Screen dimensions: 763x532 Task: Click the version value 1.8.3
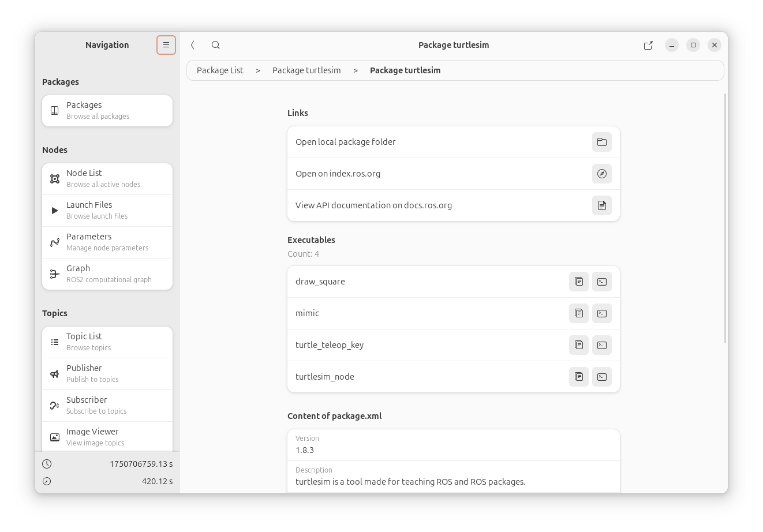point(305,450)
